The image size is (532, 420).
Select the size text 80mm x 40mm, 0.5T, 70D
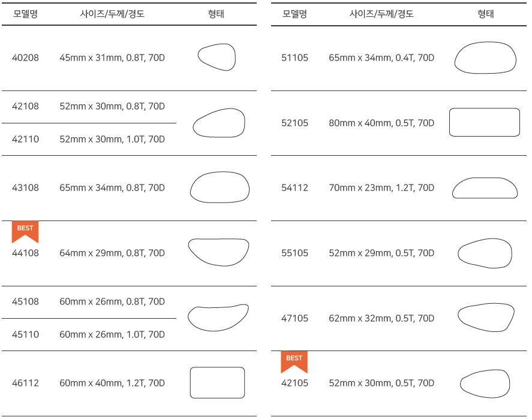[x=381, y=123]
